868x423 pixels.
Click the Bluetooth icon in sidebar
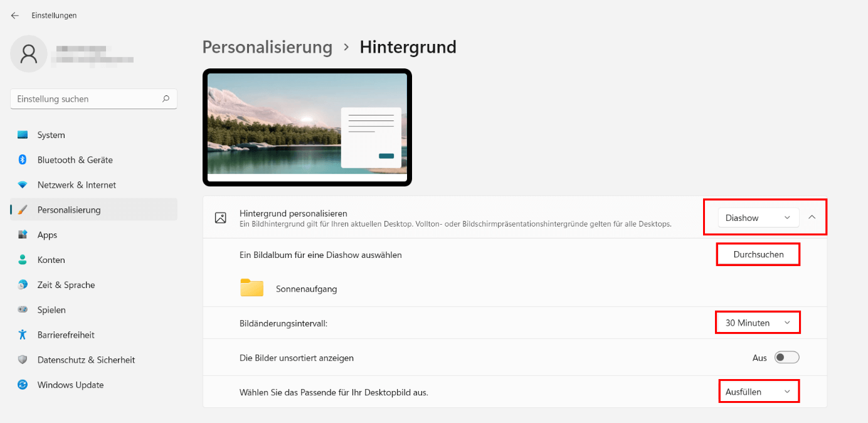tap(23, 160)
